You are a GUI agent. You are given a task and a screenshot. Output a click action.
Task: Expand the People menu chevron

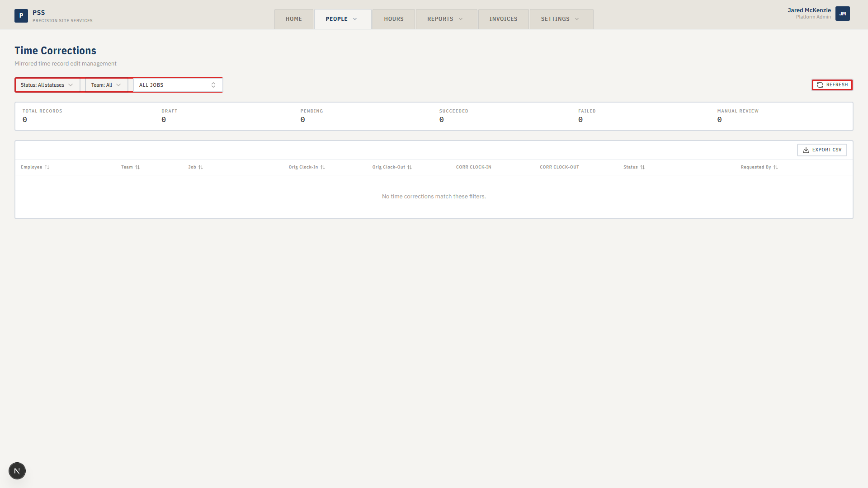tap(355, 19)
